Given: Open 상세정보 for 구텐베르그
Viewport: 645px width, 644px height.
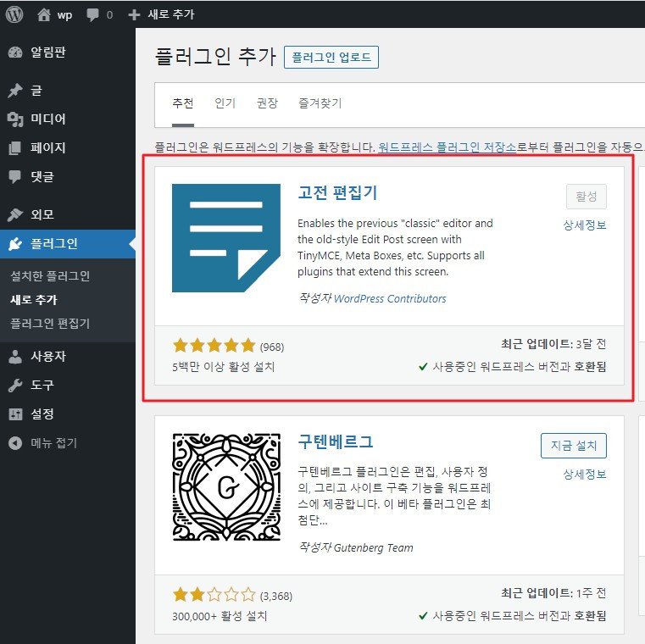Looking at the screenshot, I should (585, 475).
